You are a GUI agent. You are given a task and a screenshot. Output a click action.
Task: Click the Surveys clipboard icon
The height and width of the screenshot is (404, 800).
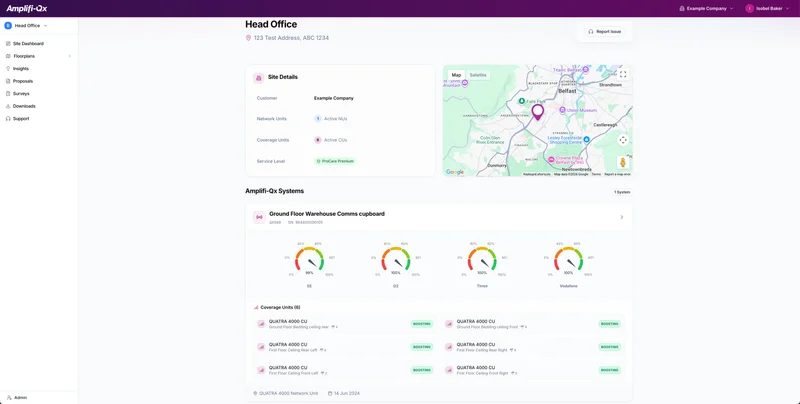(x=8, y=94)
